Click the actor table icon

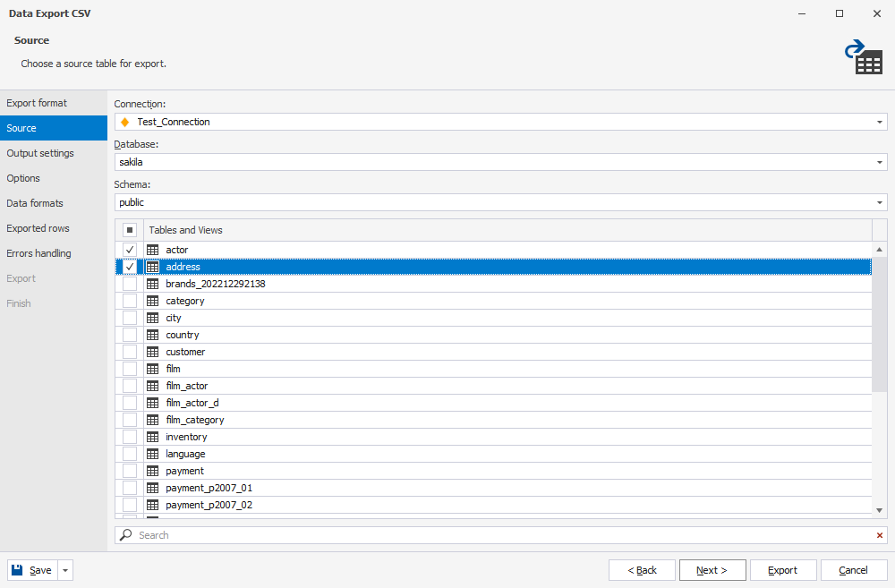152,250
